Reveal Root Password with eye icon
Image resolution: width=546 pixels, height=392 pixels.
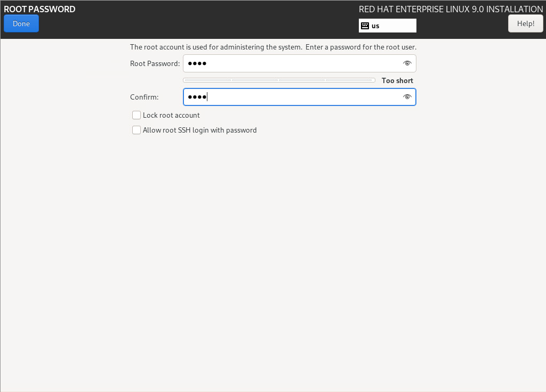407,63
